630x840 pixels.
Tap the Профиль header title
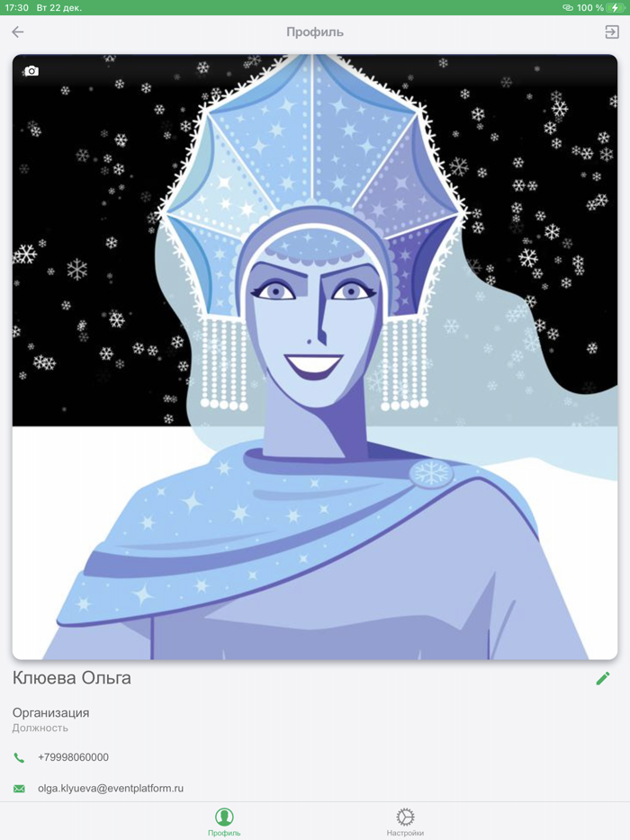click(x=315, y=32)
